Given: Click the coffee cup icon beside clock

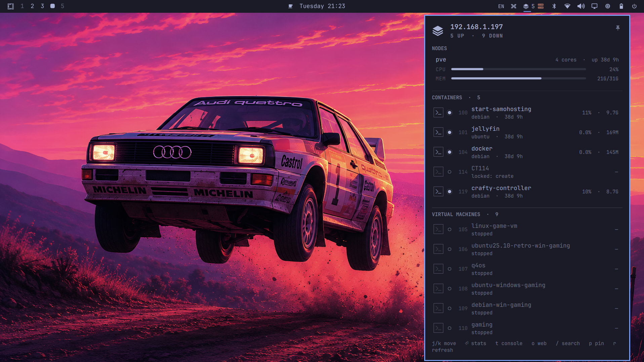Looking at the screenshot, I should (x=291, y=6).
